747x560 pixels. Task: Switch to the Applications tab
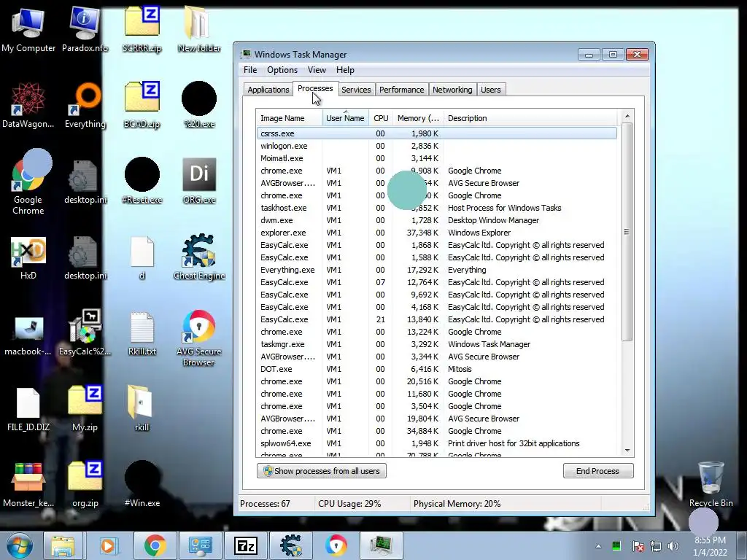point(268,90)
